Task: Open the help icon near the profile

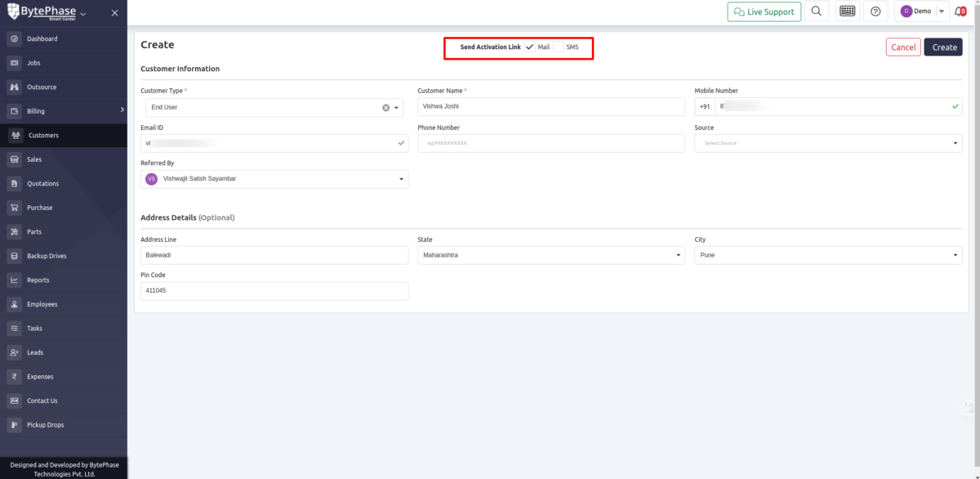Action: pos(875,11)
